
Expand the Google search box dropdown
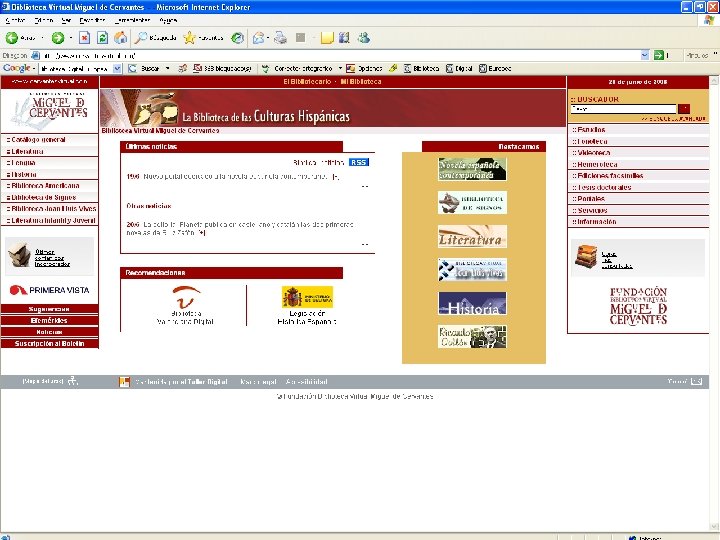(117, 68)
